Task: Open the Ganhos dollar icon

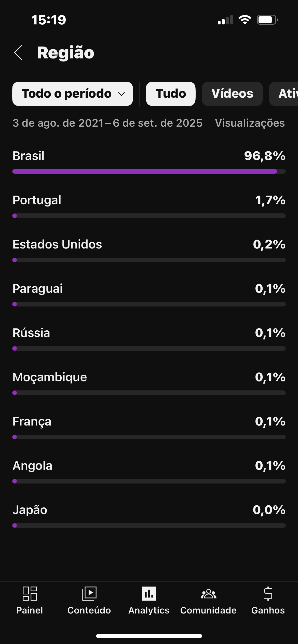Action: (268, 594)
